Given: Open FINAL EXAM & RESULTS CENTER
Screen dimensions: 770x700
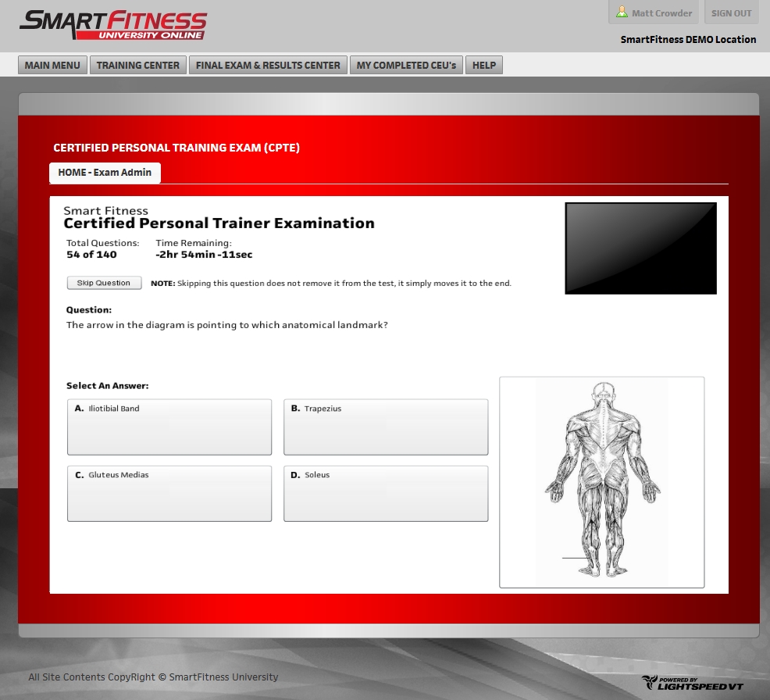Looking at the screenshot, I should click(x=268, y=66).
